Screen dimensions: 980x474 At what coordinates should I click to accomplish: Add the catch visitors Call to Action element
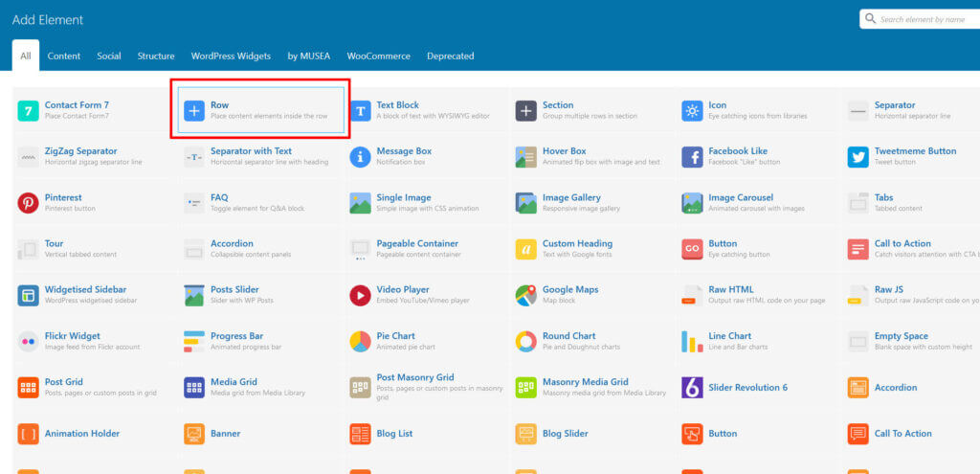tap(911, 249)
